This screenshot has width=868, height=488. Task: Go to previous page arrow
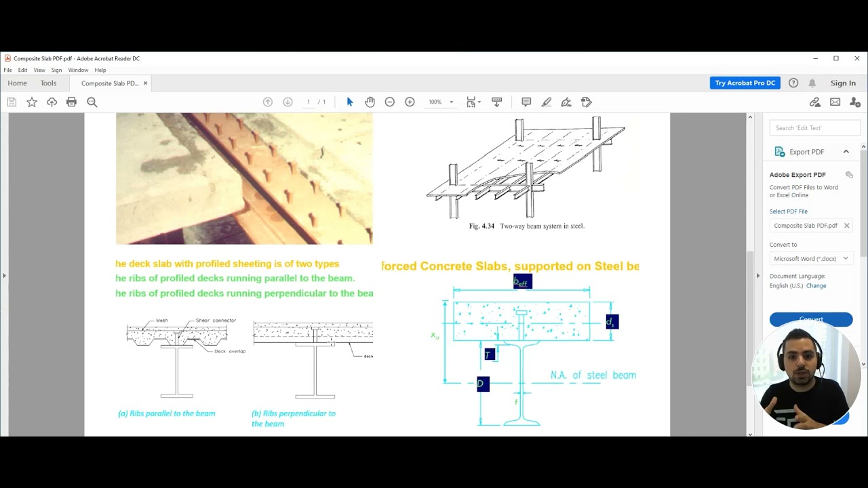(x=268, y=102)
